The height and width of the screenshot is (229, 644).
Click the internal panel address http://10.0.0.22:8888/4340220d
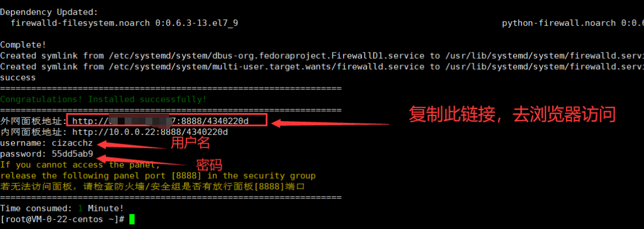[150, 132]
